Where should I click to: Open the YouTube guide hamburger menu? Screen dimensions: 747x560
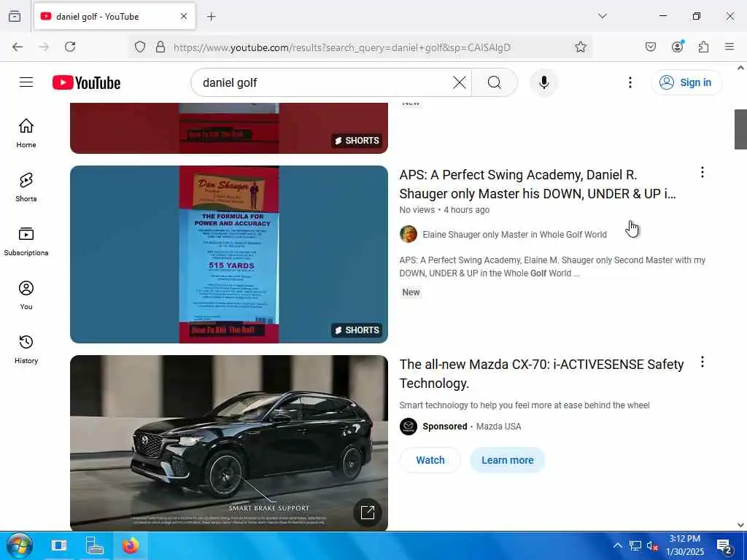coord(26,82)
